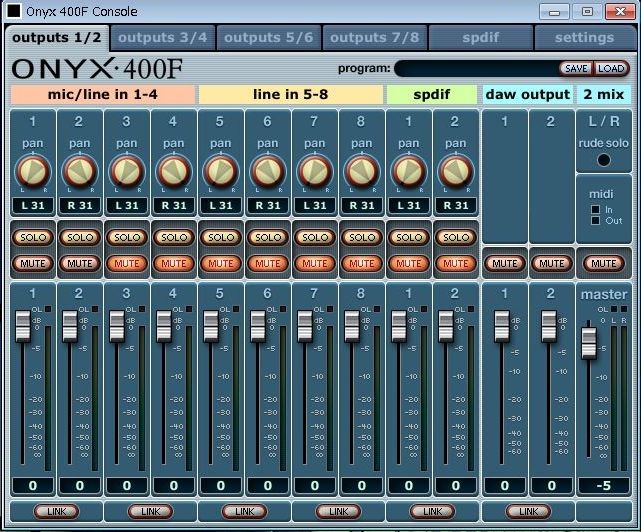Click spdif channel 2 pan value R 31

(x=456, y=205)
